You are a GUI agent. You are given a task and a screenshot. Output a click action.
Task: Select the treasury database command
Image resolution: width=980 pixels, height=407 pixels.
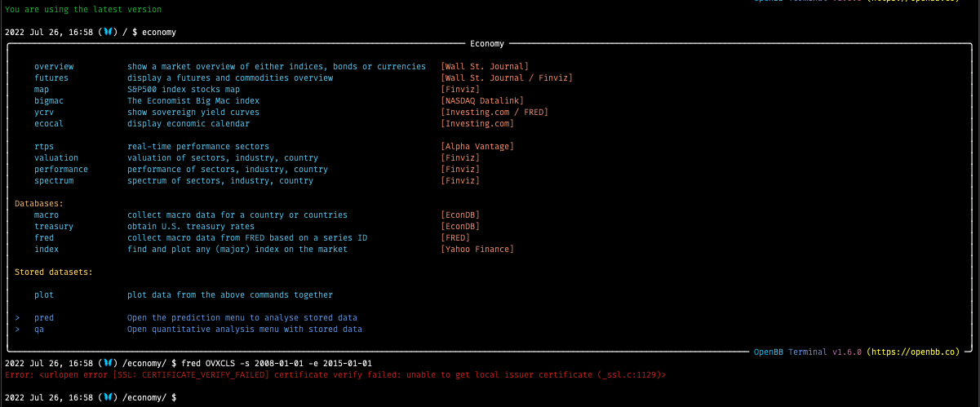coord(54,226)
